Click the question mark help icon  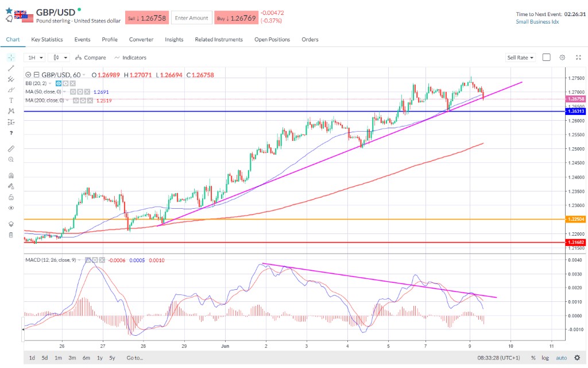pyautogui.click(x=11, y=133)
